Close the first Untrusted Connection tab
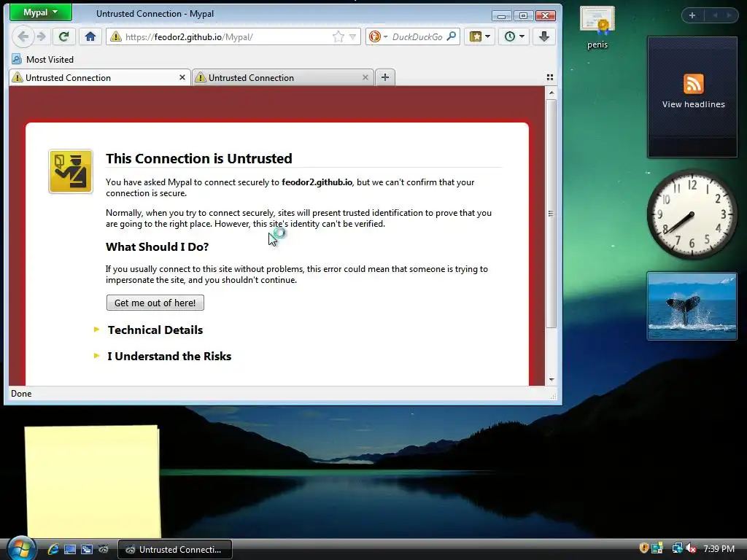The image size is (747, 560). tap(182, 77)
